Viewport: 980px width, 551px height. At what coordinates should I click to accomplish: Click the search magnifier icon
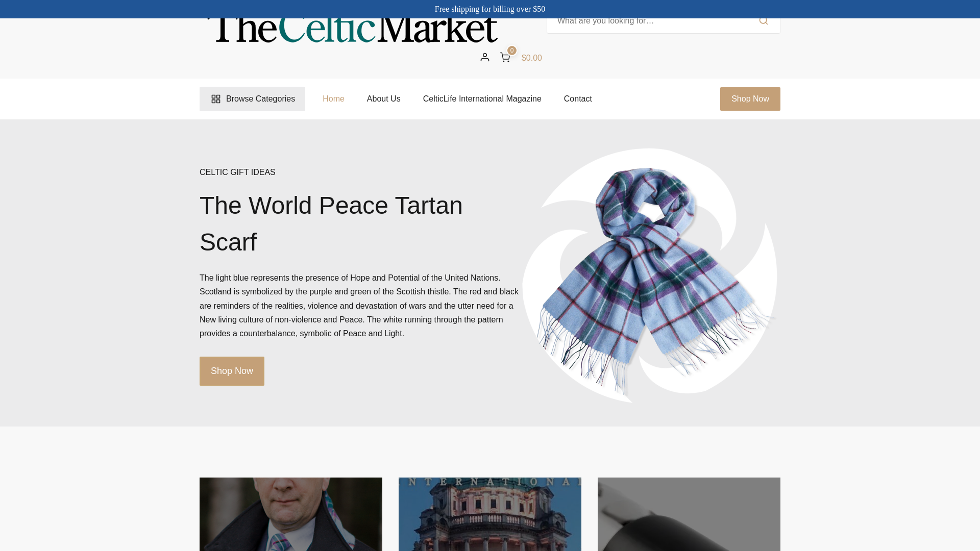pos(763,21)
